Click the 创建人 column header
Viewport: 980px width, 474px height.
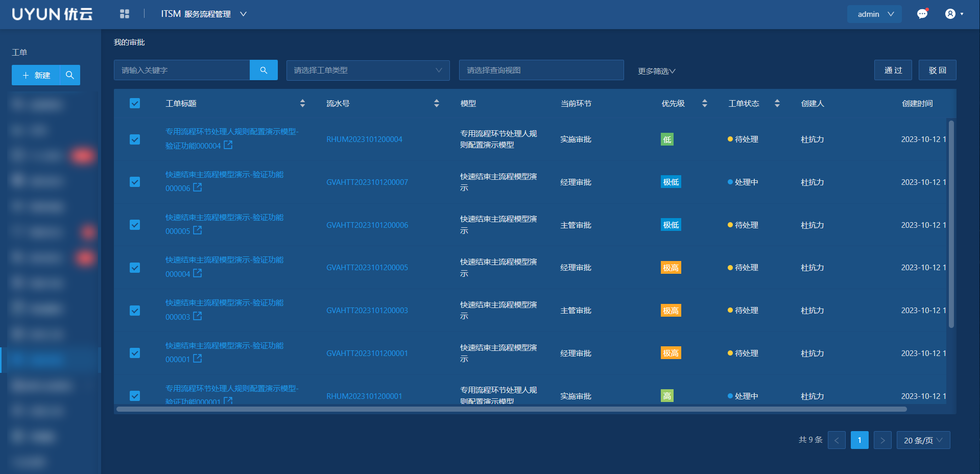click(x=812, y=103)
